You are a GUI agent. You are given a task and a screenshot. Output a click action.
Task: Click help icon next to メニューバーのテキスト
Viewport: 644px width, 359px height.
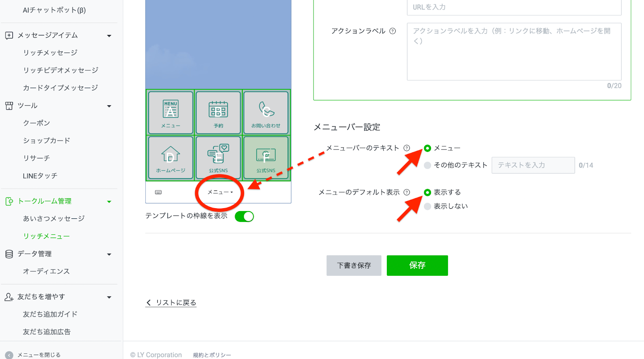(x=407, y=148)
